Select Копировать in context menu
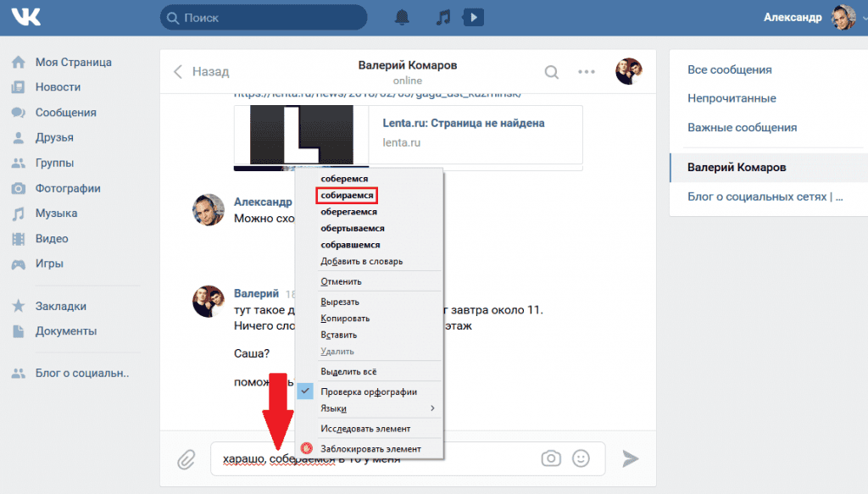This screenshot has height=494, width=868. point(345,319)
